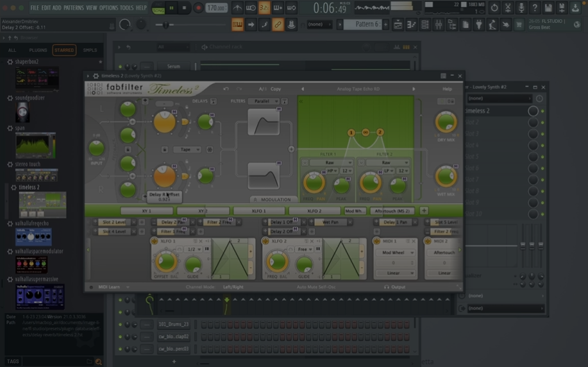This screenshot has height=367, width=588.
Task: Toggle the Filter 2 power button
Action: point(361,162)
